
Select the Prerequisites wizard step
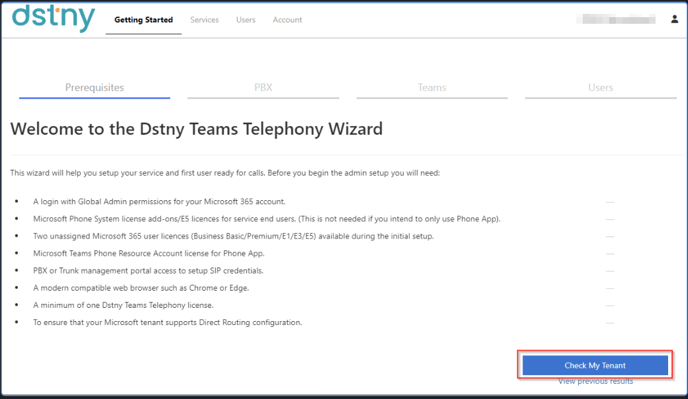(x=94, y=88)
